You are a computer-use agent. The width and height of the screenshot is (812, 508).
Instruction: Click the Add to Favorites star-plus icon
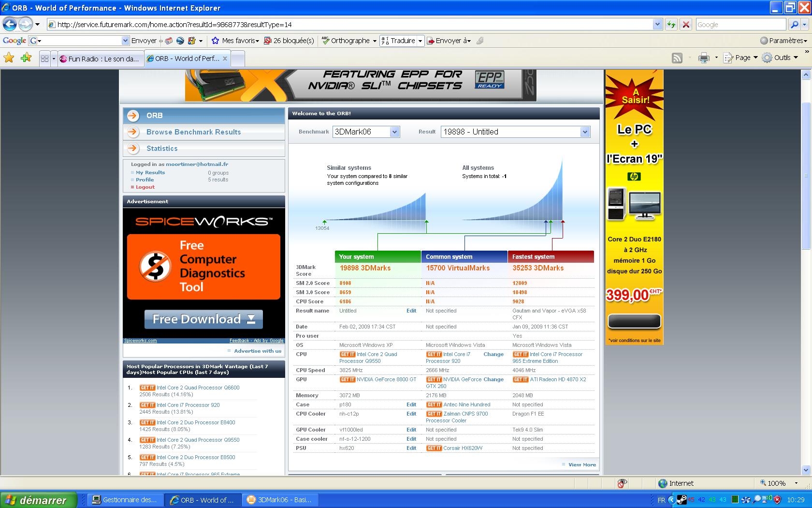point(26,58)
